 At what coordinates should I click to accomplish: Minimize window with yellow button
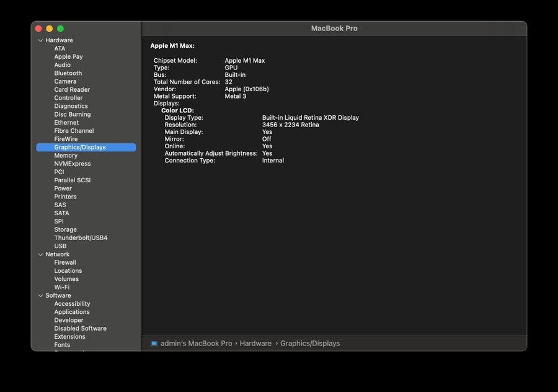point(50,29)
